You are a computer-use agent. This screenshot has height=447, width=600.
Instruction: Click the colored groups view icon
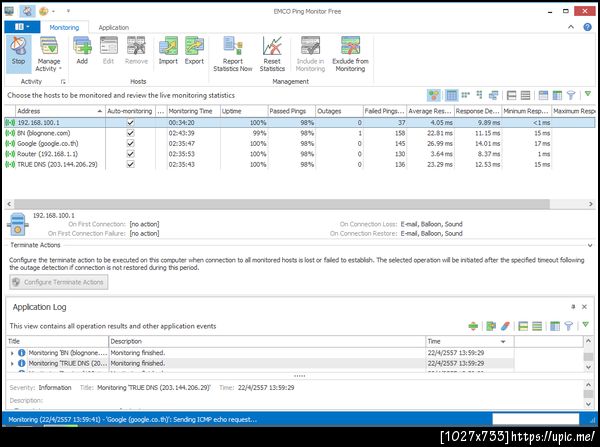pos(434,95)
